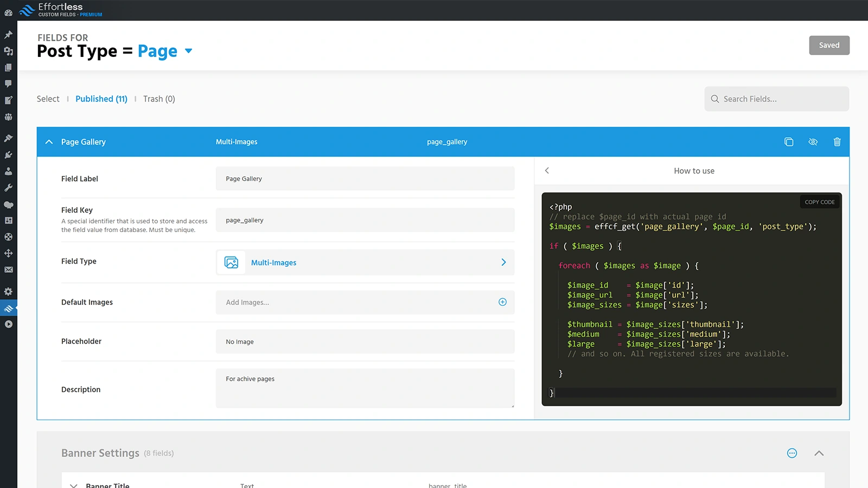Click the Saved button
Screen dimensions: 868x488
tap(829, 45)
